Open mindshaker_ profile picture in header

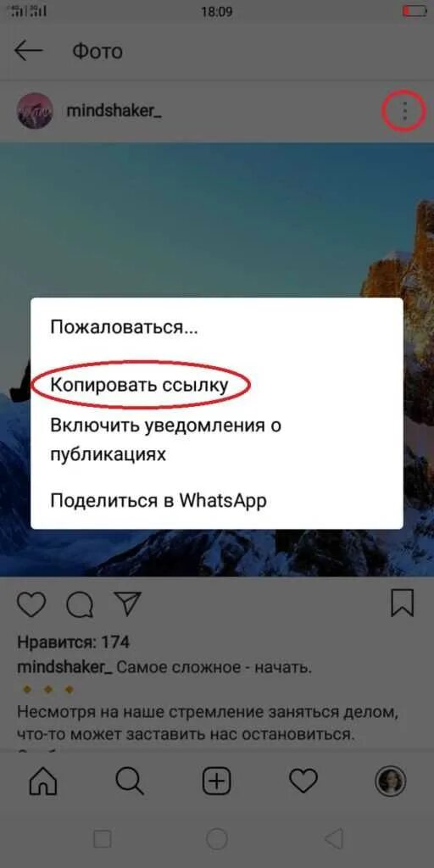[35, 111]
